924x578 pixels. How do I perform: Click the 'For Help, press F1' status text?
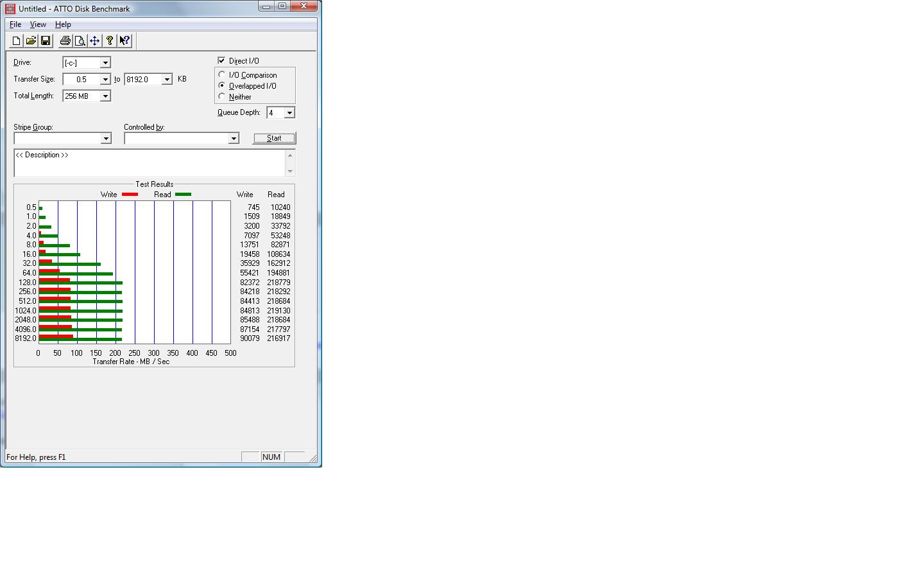36,457
